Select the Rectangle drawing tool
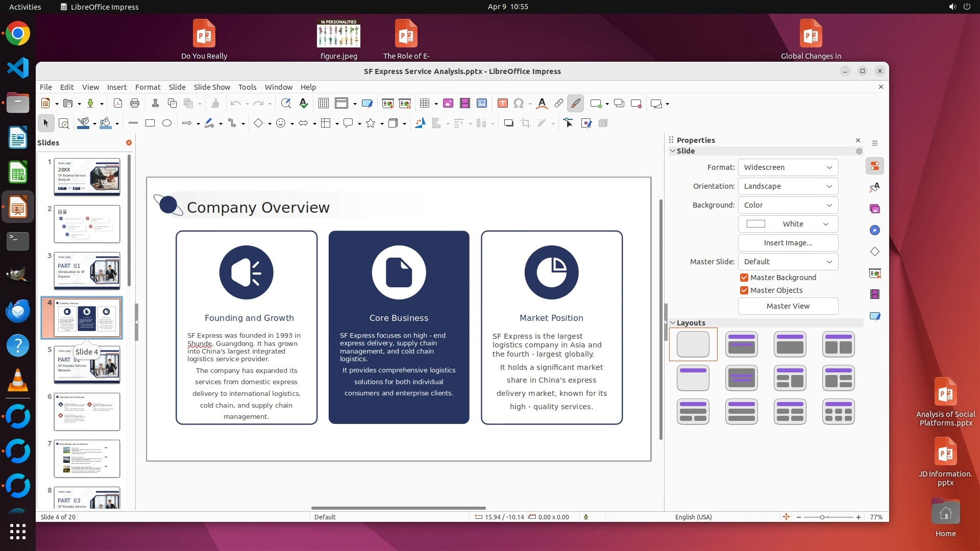The image size is (980, 551). pyautogui.click(x=150, y=123)
